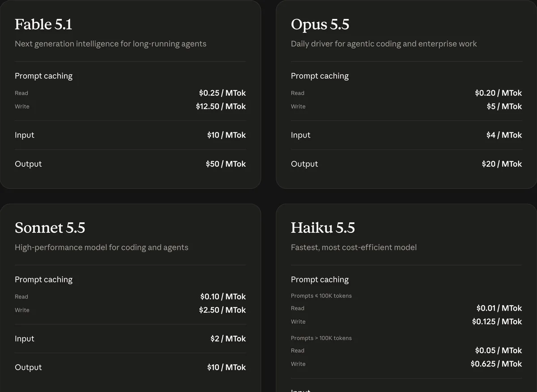The height and width of the screenshot is (392, 537).
Task: Click the Input label in the Sonnet 5.5 card
Action: point(25,339)
